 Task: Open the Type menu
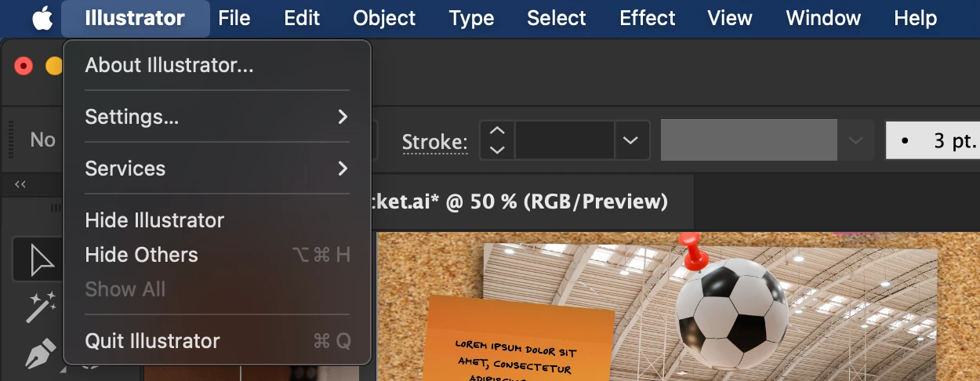coord(471,18)
